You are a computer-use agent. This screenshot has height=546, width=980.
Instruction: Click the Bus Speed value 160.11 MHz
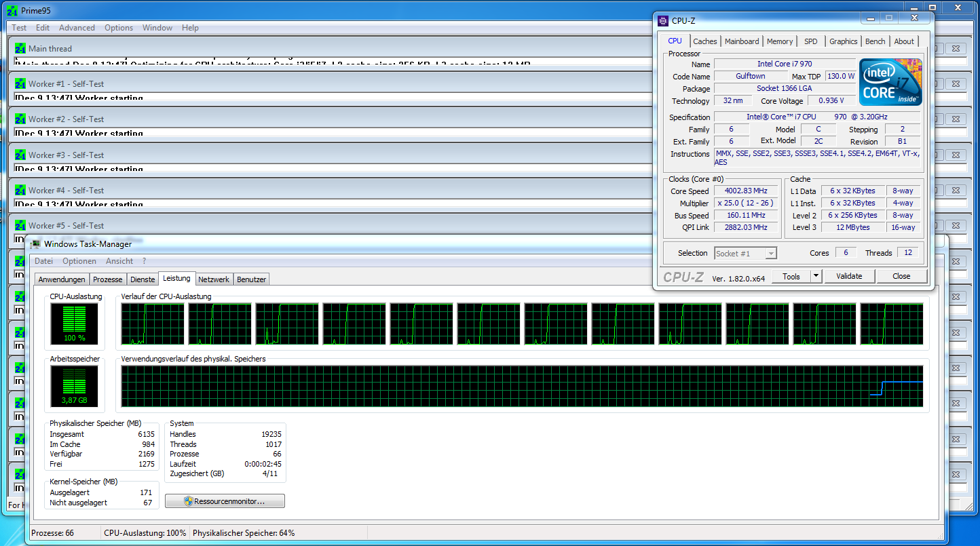point(746,216)
